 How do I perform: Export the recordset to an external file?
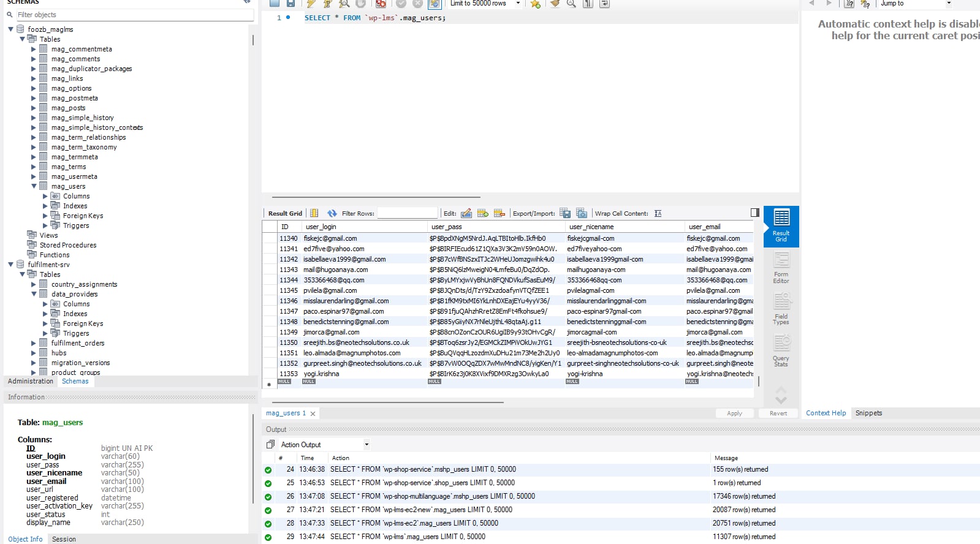(x=565, y=213)
